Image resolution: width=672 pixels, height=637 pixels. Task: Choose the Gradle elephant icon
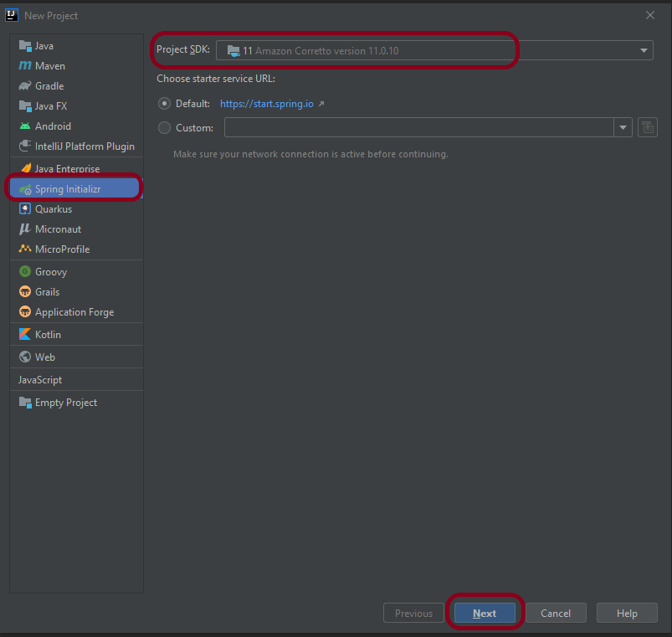click(x=25, y=86)
